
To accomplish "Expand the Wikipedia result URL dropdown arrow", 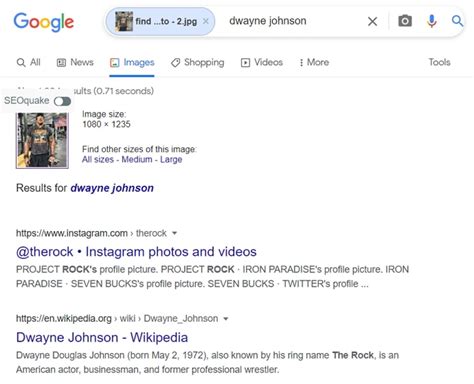I will coord(226,319).
